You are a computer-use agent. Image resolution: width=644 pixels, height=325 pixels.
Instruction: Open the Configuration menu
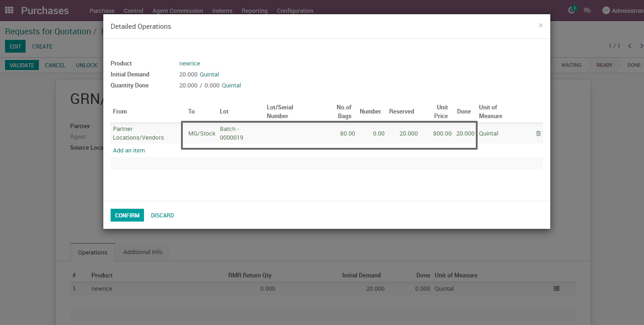pyautogui.click(x=295, y=11)
